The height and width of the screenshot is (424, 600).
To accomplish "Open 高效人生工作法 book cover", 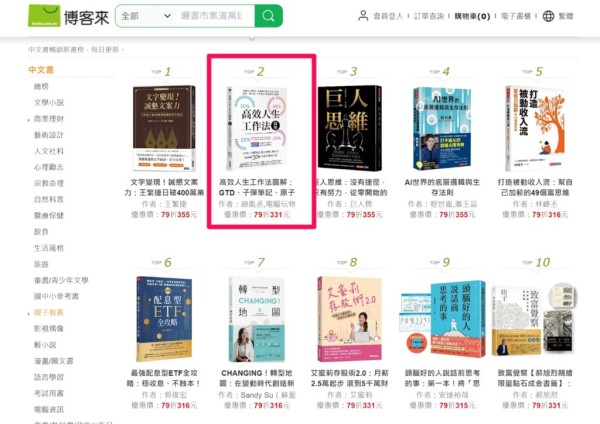I will pos(256,128).
